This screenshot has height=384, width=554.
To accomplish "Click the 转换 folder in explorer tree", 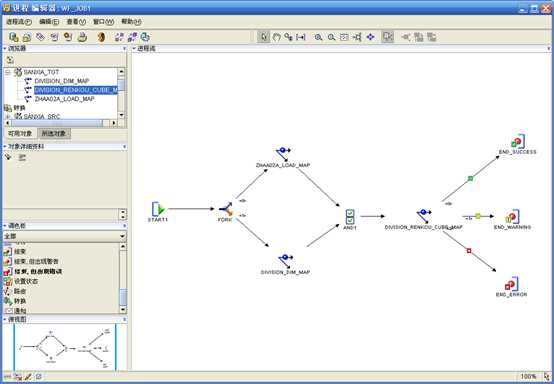I will click(15, 108).
